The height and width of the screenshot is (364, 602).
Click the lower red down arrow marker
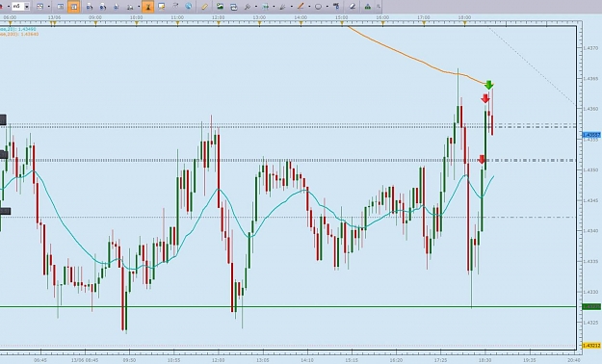[482, 159]
